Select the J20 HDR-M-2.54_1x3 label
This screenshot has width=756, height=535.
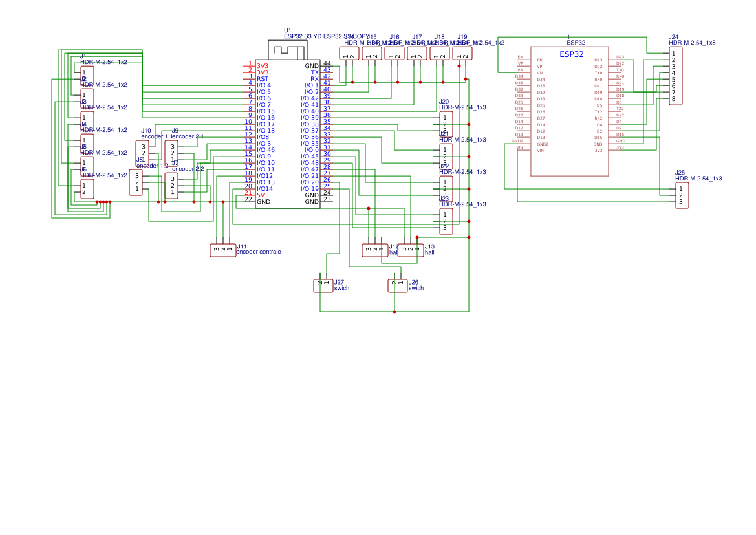[462, 107]
